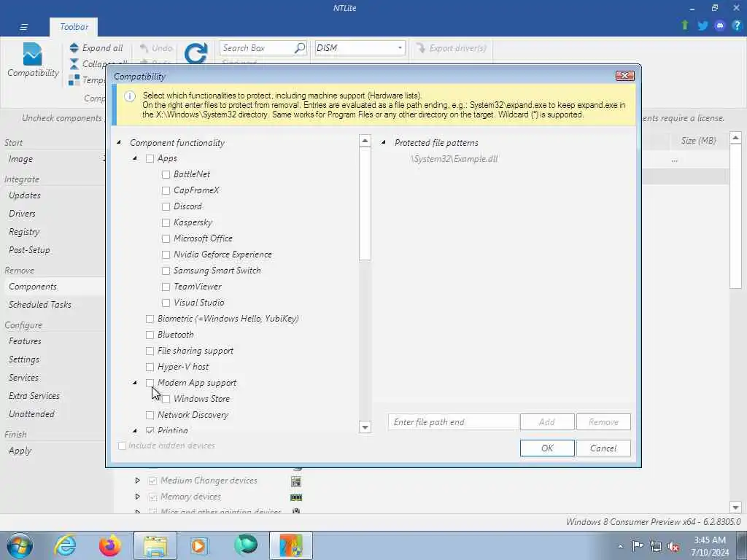Check the Modern App support checkbox
747x560 pixels.
150,383
